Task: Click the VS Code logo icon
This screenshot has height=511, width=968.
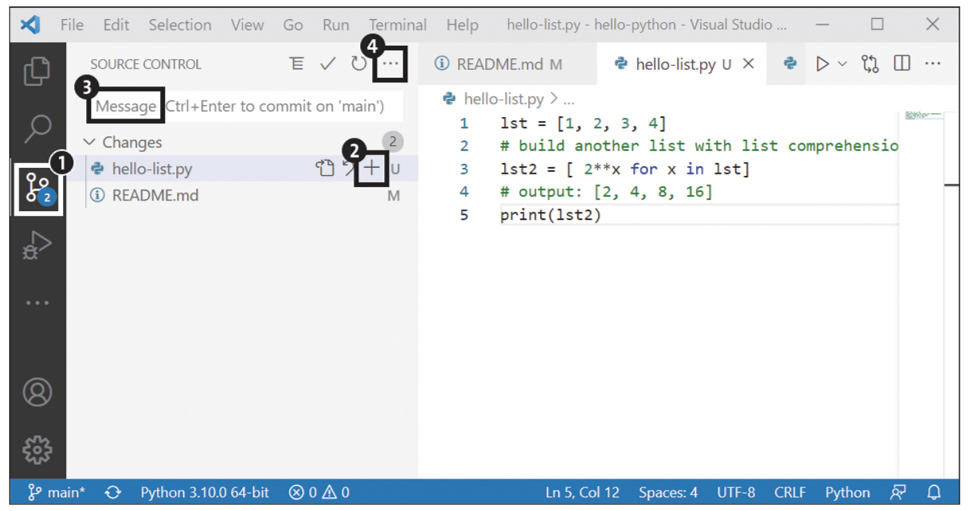Action: (x=30, y=25)
